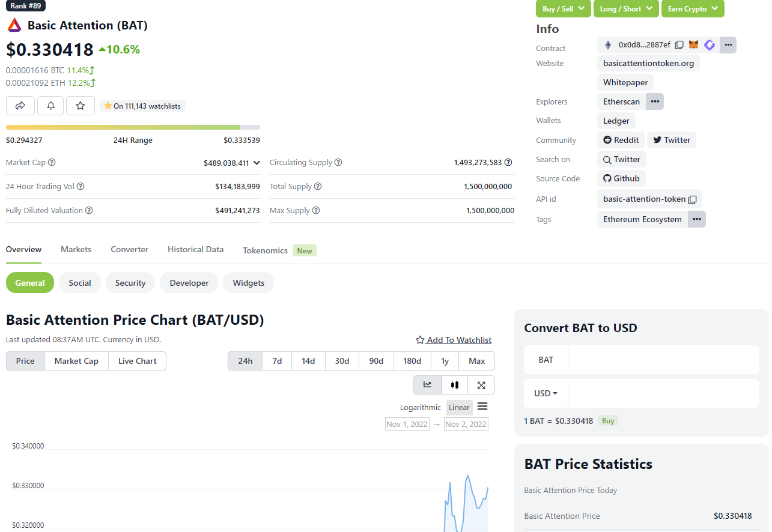Click the Basic Attention Token triangle logo
The height and width of the screenshot is (532, 772).
(14, 25)
